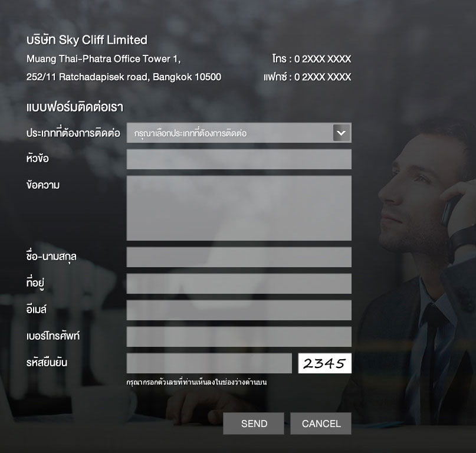Click the 252/11 Ratchadapisek road address line
Image resolution: width=476 pixels, height=453 pixels.
click(124, 77)
